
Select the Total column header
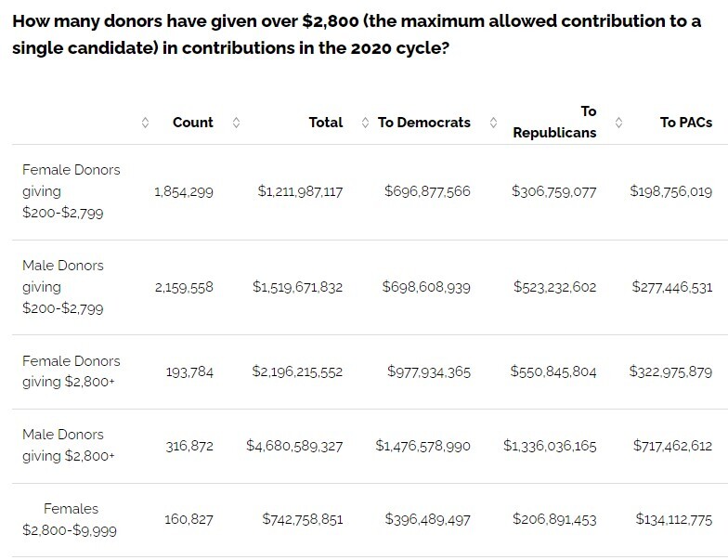325,123
